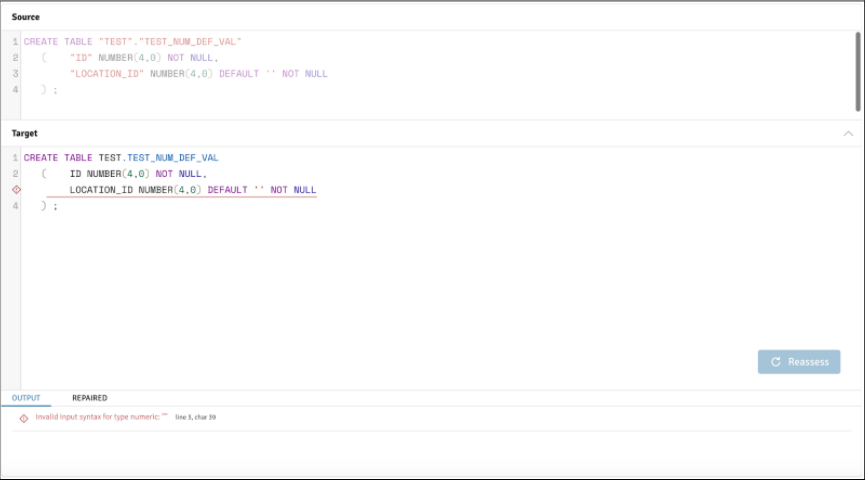The height and width of the screenshot is (480, 865).
Task: Click the Source panel header
Action: click(x=26, y=17)
